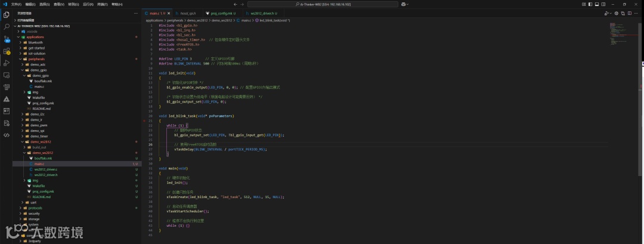644x244 pixels.
Task: Open the 帮助(H) menu
Action: (117, 4)
